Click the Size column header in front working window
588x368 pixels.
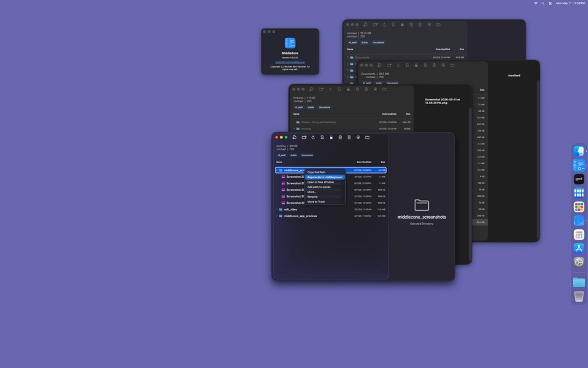pos(383,162)
